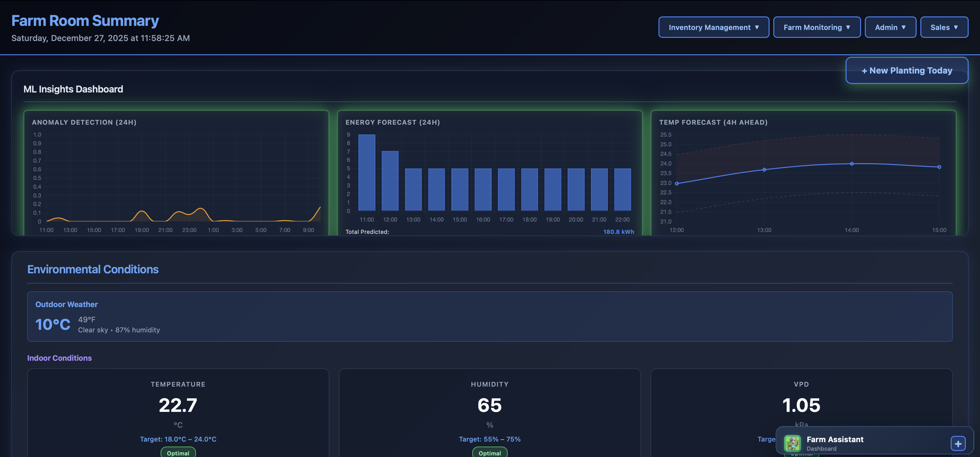
Task: Open the Sales dropdown
Action: click(944, 27)
